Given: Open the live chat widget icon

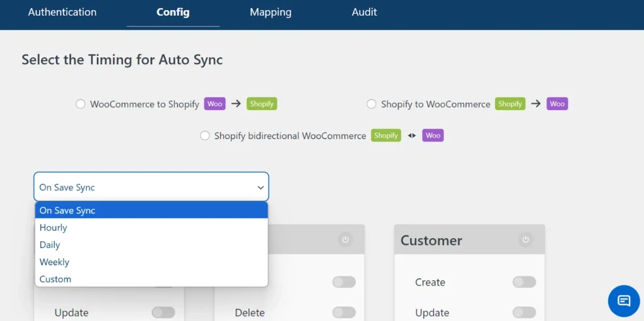Looking at the screenshot, I should [623, 300].
